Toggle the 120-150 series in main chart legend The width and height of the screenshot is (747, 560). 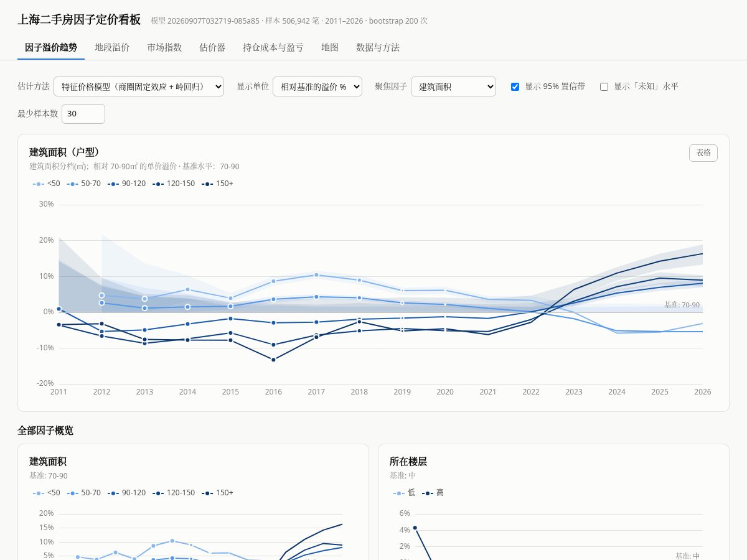pos(173,184)
